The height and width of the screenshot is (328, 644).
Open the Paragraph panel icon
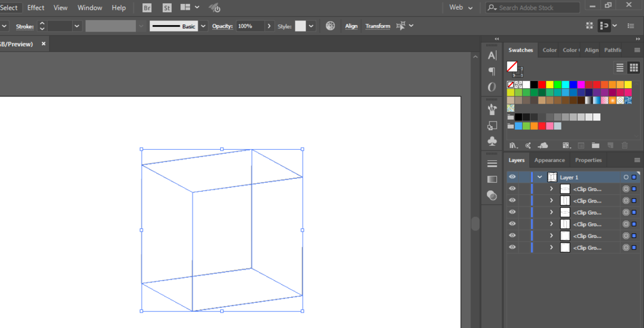pos(491,71)
